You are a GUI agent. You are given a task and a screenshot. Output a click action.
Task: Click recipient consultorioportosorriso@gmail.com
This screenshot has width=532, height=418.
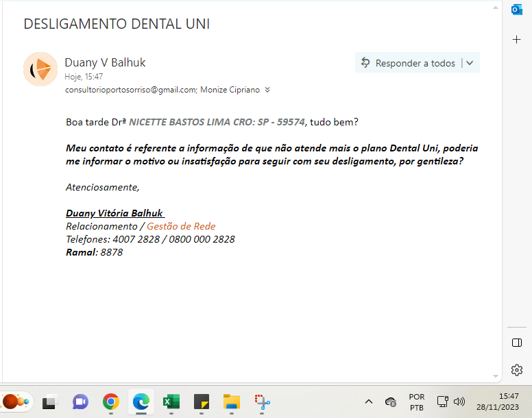click(131, 90)
